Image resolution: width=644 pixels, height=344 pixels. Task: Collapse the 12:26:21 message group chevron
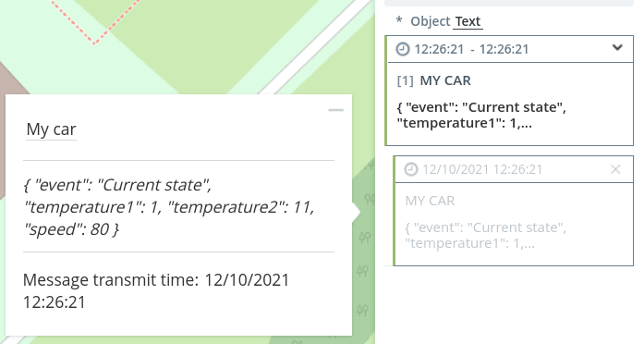point(617,48)
